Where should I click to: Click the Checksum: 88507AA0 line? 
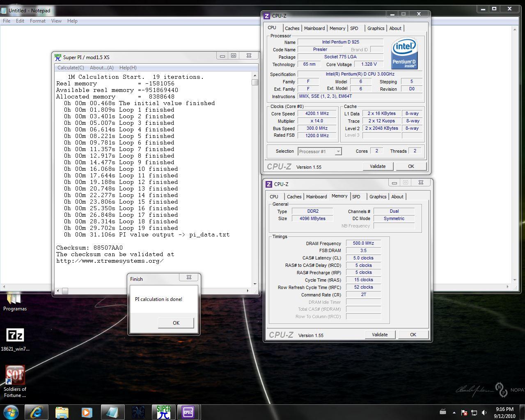(89, 248)
